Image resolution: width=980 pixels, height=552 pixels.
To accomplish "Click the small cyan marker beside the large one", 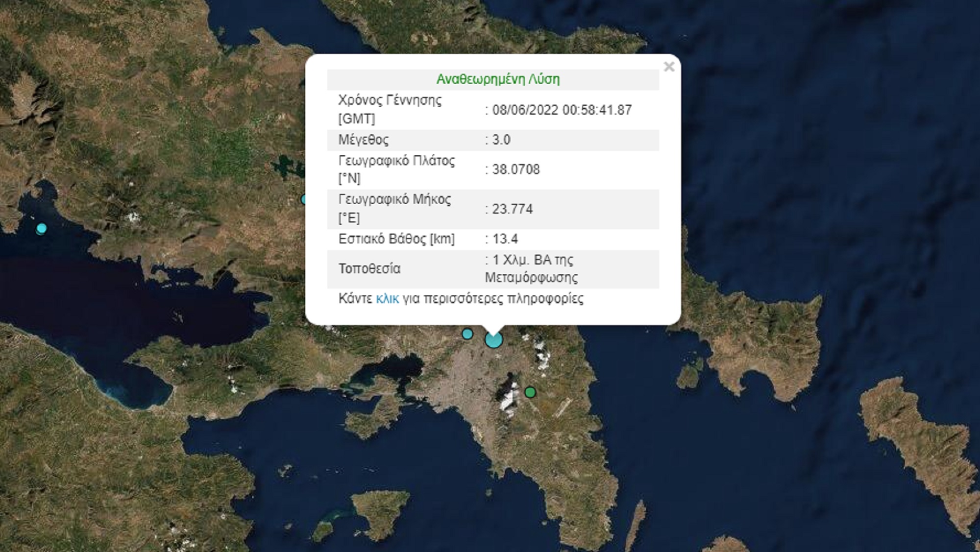I will pyautogui.click(x=467, y=334).
